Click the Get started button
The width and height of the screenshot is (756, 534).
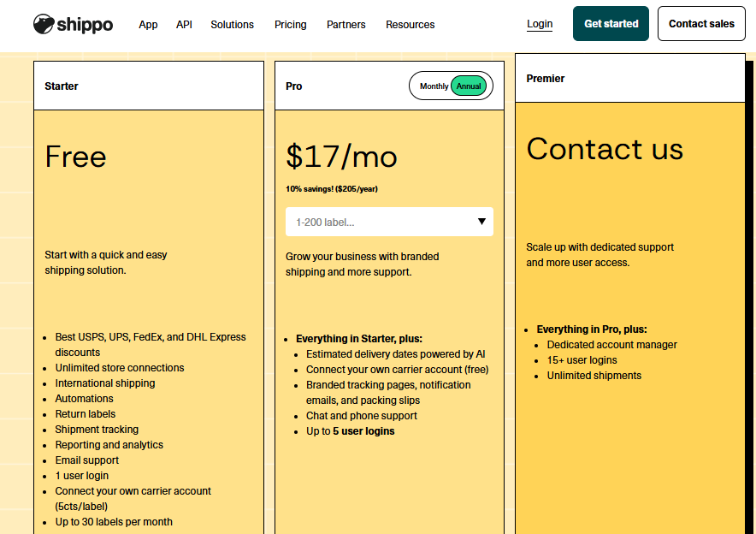(611, 24)
